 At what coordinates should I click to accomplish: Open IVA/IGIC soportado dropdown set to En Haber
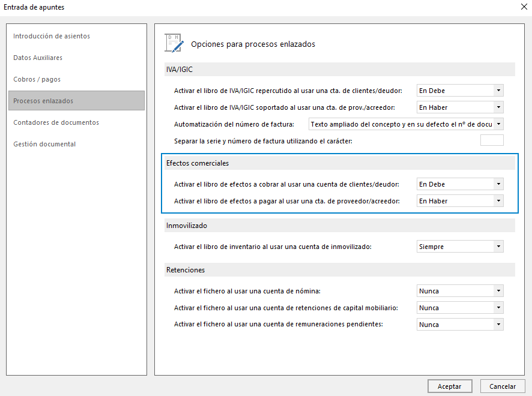point(460,107)
